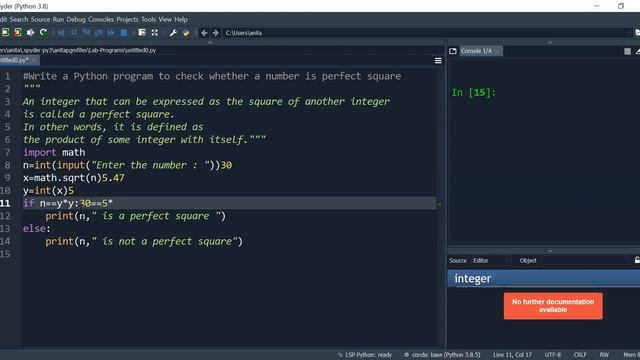Go back with the left arrow
The width and height of the screenshot is (640, 360).
(x=204, y=33)
